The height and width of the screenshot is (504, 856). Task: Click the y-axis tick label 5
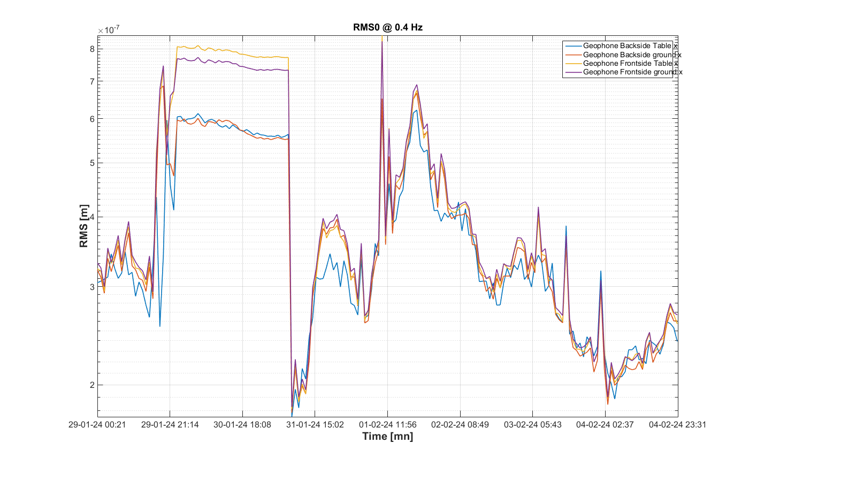click(92, 163)
